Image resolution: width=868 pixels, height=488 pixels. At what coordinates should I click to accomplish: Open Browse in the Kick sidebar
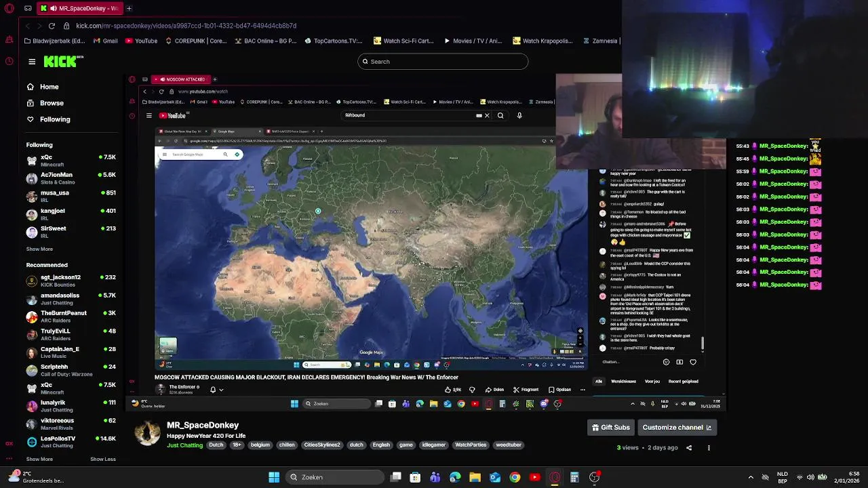[x=45, y=103]
